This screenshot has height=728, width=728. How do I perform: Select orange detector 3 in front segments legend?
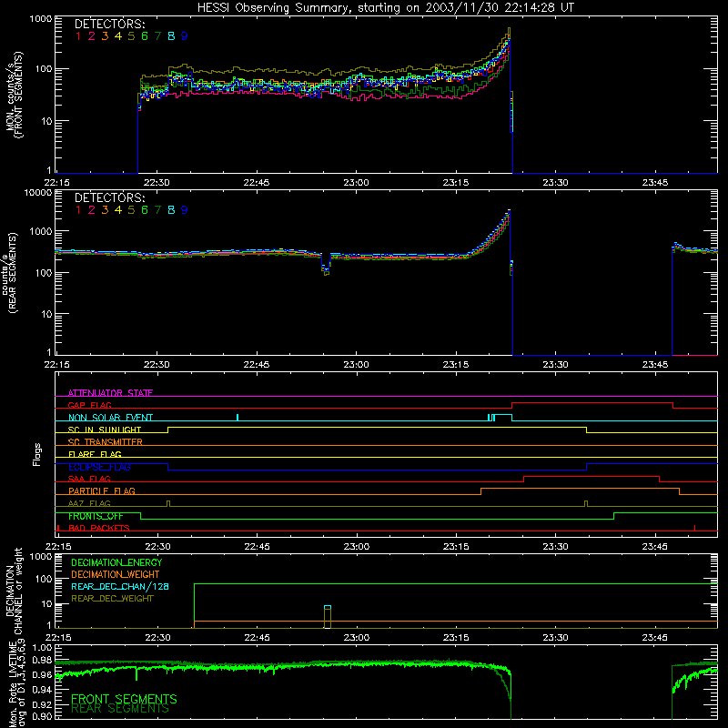click(105, 35)
